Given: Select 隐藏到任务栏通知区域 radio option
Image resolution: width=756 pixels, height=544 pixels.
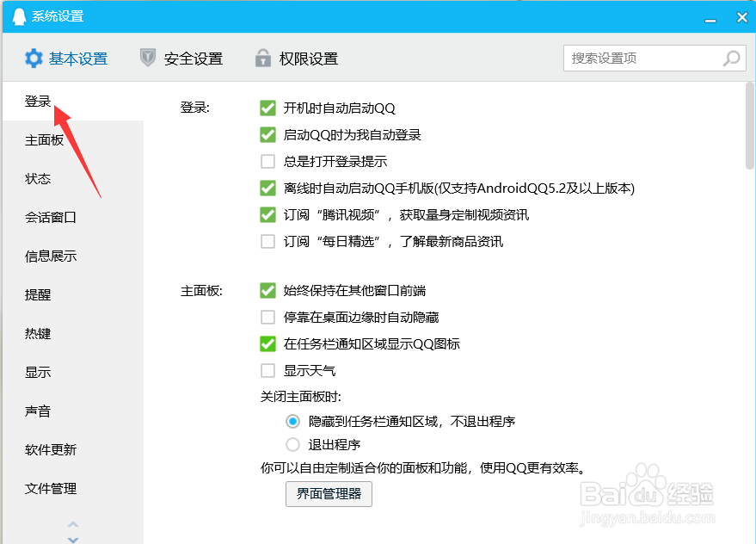Looking at the screenshot, I should [292, 422].
